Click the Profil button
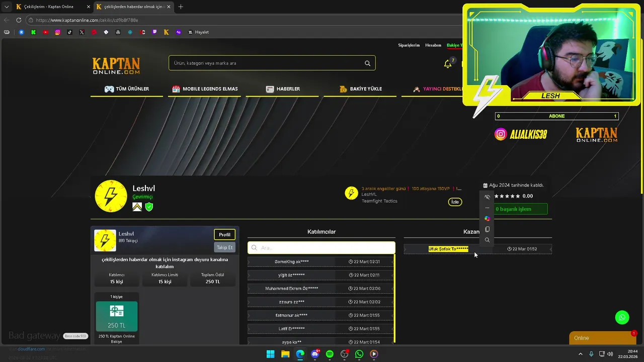The width and height of the screenshot is (644, 362). point(224,235)
